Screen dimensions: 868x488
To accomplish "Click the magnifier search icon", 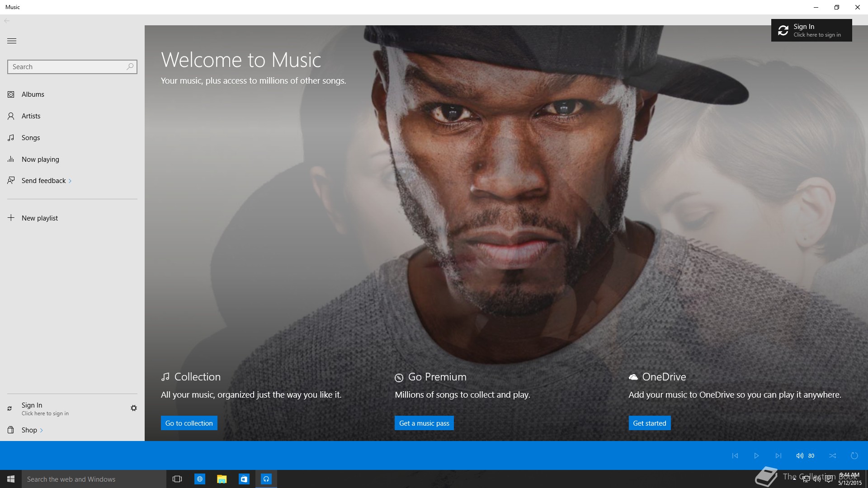I will pyautogui.click(x=130, y=66).
